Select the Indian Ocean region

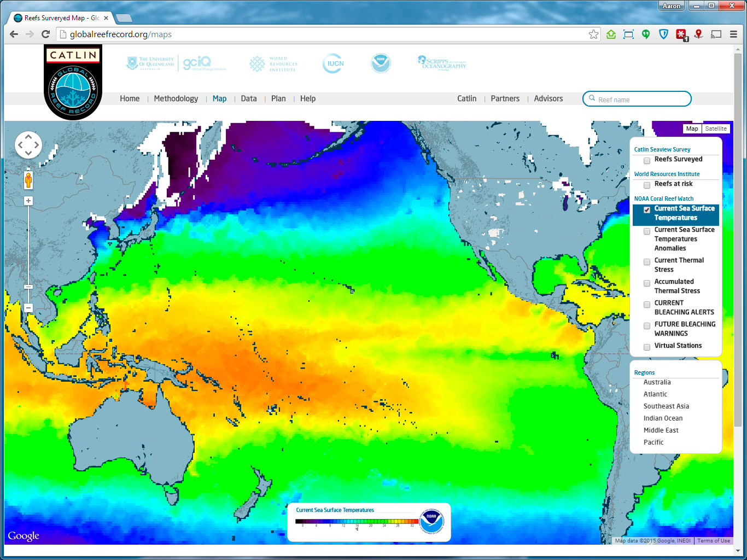pyautogui.click(x=663, y=418)
